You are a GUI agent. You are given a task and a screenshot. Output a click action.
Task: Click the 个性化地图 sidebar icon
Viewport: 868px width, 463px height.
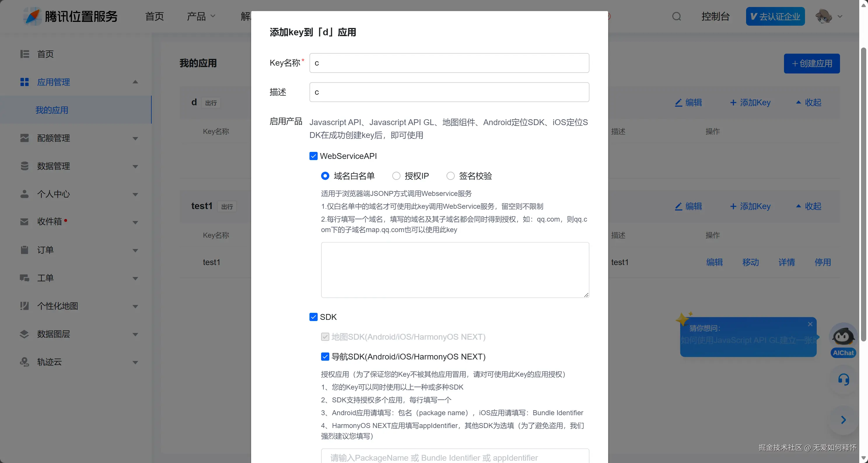pos(24,306)
